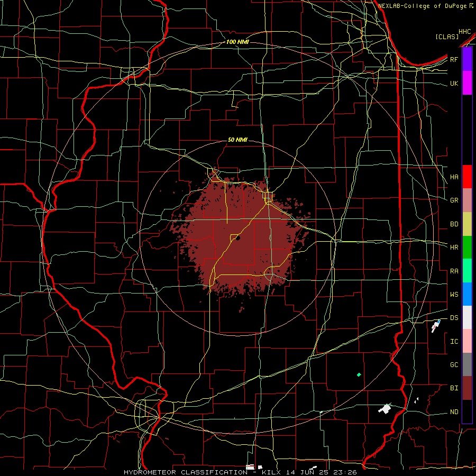Click the '14 JUN 25' date text
This screenshot has height=476, width=476.
(x=307, y=472)
